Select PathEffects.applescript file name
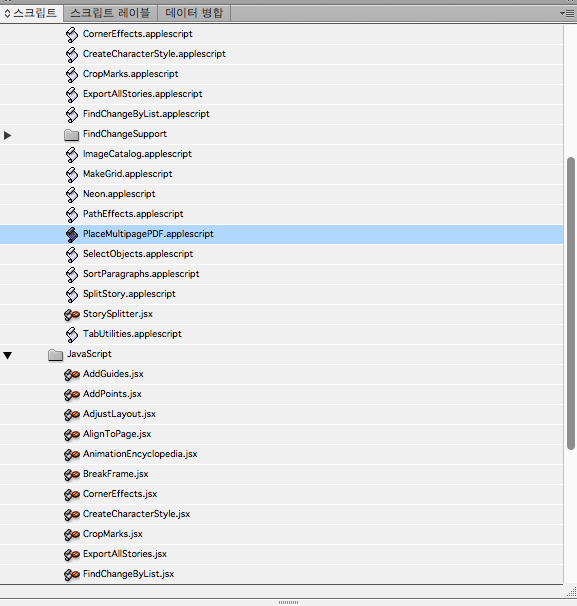The height and width of the screenshot is (606, 577). [x=133, y=214]
